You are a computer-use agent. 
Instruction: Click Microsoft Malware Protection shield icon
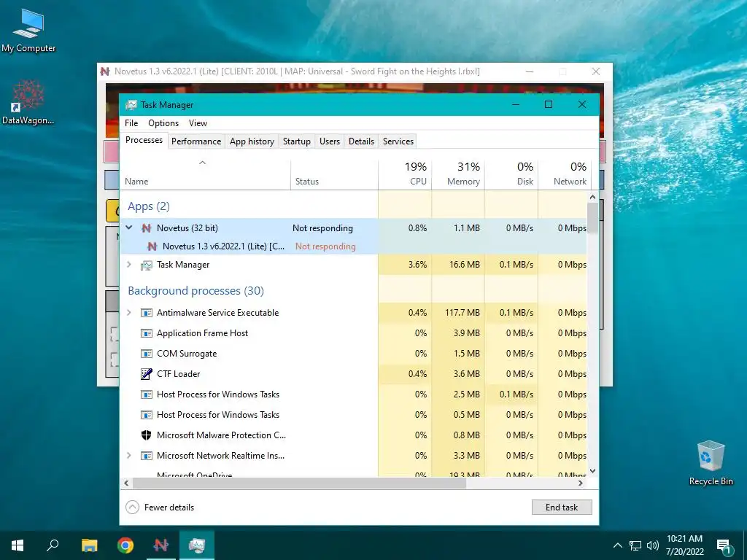[146, 435]
